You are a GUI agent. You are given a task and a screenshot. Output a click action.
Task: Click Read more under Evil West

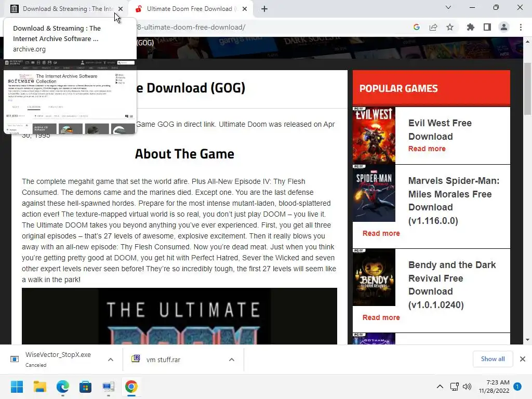click(x=427, y=149)
